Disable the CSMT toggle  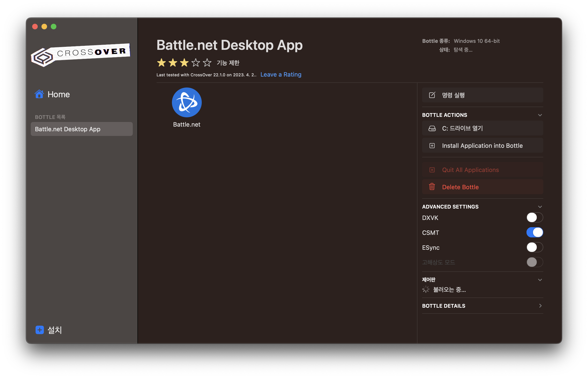pyautogui.click(x=534, y=233)
